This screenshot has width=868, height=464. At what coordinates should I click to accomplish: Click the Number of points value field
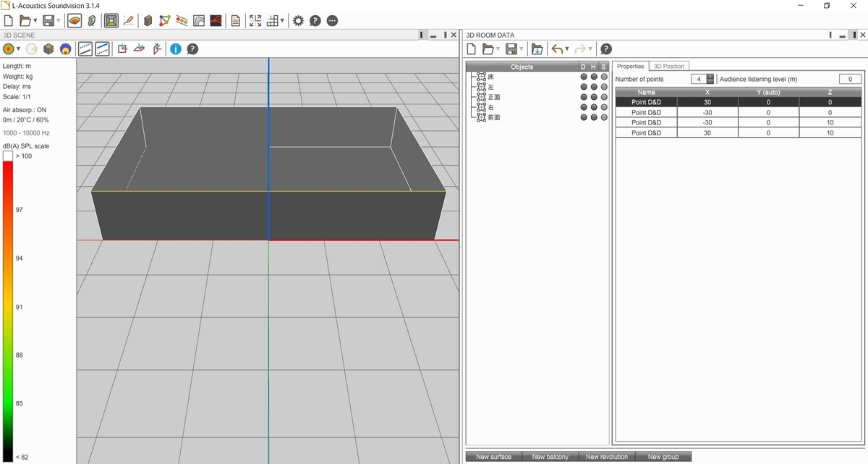699,79
